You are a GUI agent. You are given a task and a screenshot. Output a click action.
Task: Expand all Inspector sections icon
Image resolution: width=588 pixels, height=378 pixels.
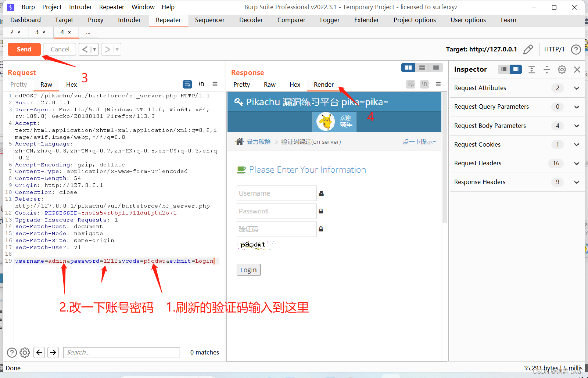pos(531,69)
